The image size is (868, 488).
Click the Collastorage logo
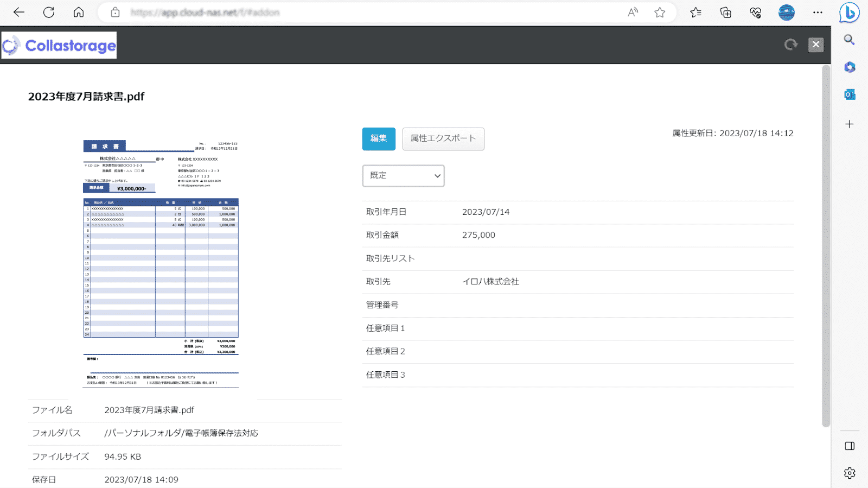click(59, 46)
